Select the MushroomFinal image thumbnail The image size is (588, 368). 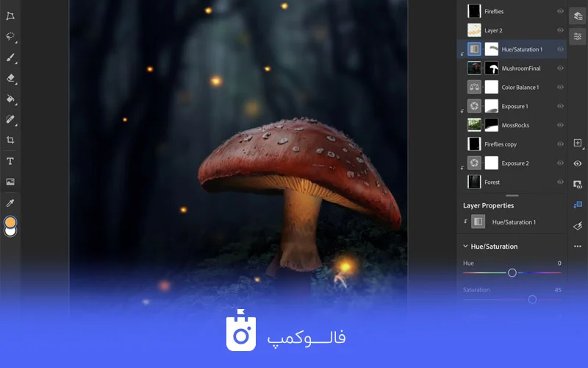474,68
